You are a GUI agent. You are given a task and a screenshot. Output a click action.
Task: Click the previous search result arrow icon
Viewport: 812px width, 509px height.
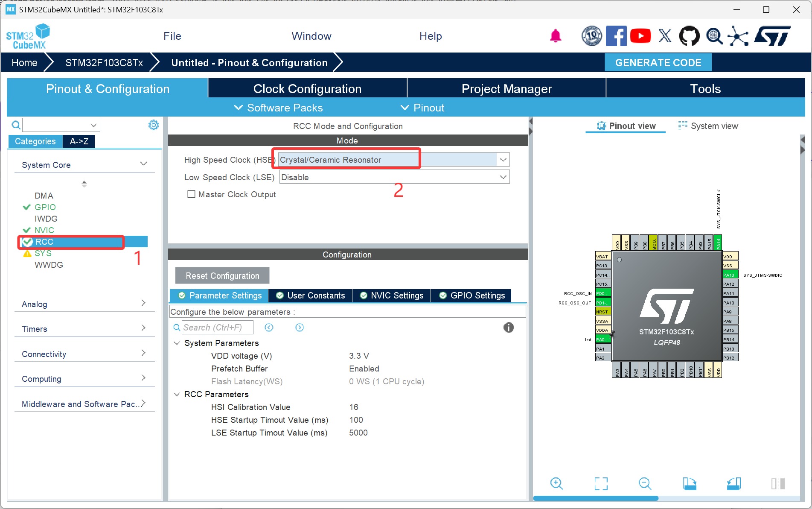269,328
